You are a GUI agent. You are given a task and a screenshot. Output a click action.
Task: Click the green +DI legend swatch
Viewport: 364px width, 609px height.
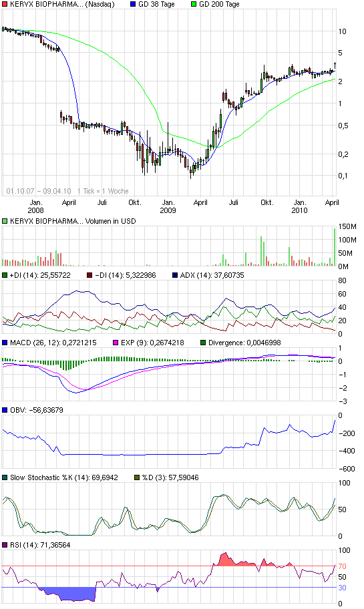pos(5,275)
